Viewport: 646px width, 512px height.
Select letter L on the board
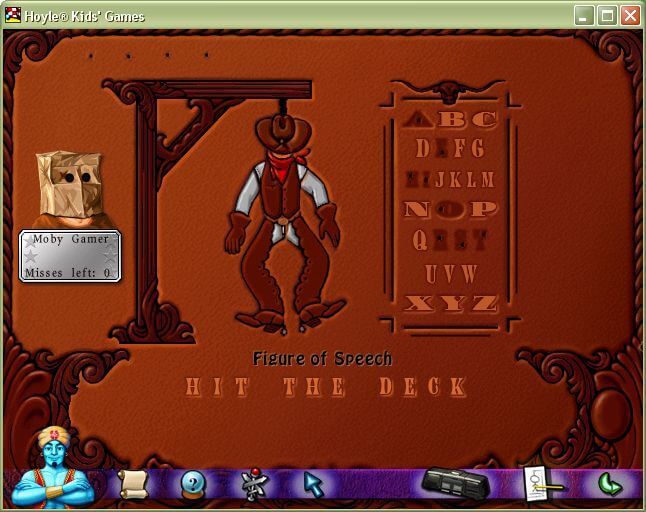pyautogui.click(x=471, y=180)
